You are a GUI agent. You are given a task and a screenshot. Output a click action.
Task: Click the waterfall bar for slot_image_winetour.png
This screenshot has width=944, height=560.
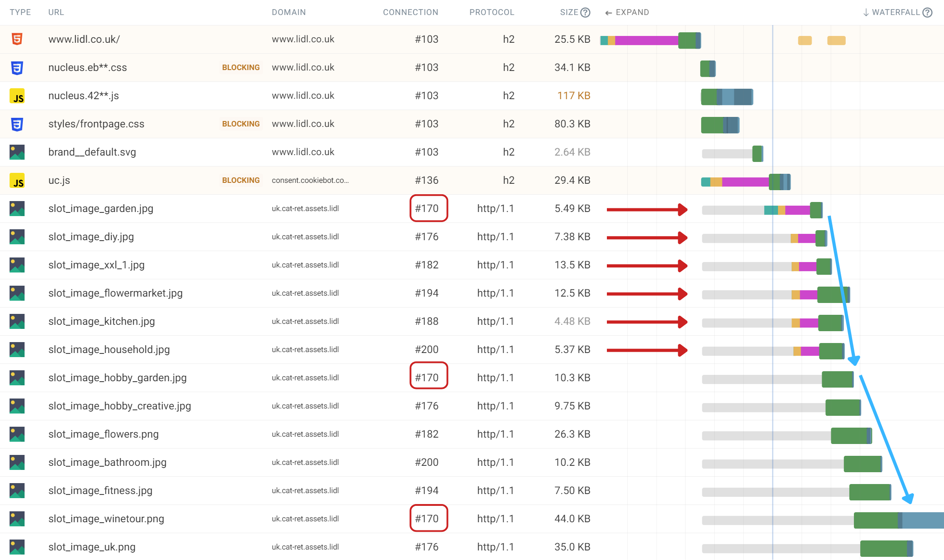[823, 520]
